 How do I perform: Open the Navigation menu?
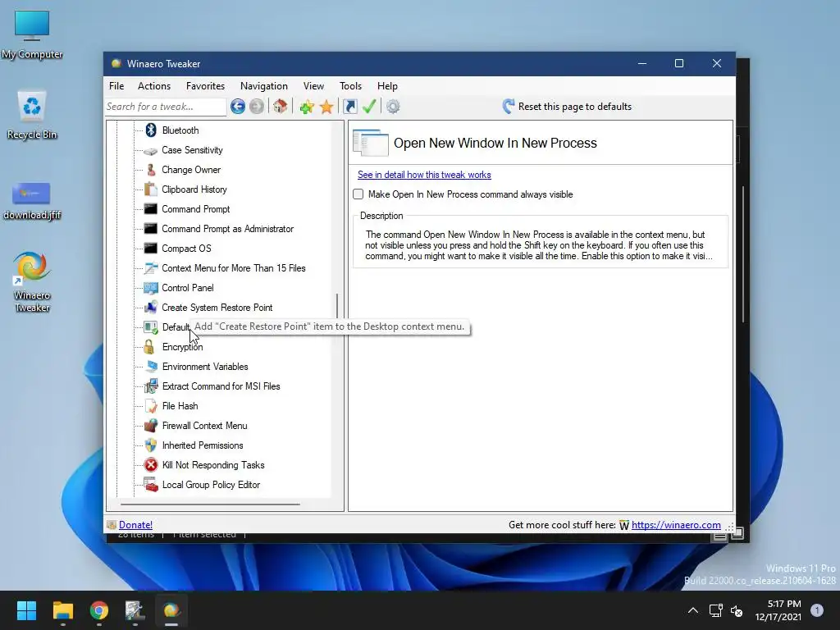tap(263, 86)
